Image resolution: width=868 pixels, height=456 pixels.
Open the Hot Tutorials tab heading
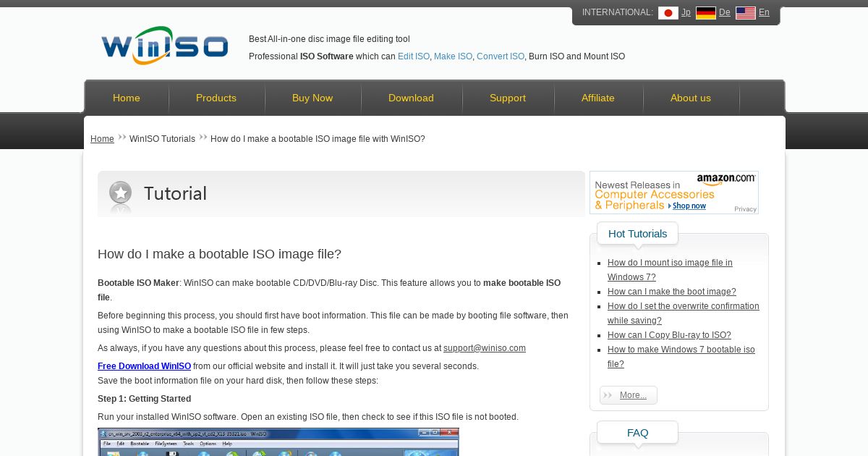637,234
